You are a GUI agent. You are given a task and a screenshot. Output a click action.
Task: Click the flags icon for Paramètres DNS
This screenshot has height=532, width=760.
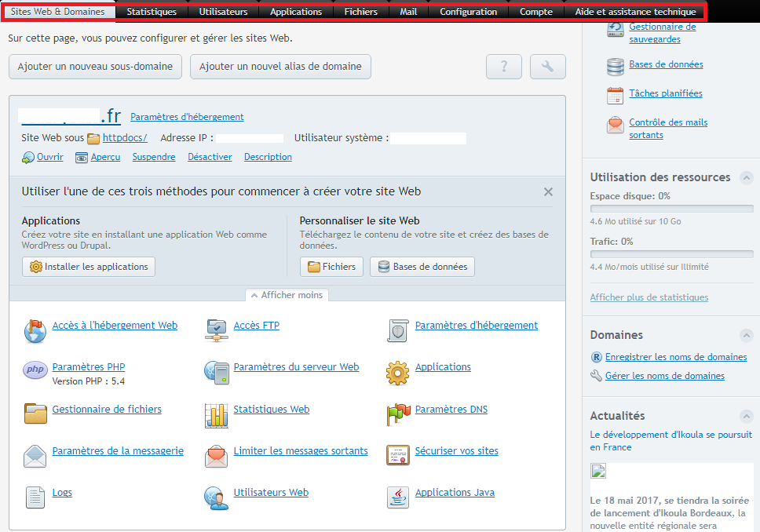398,414
